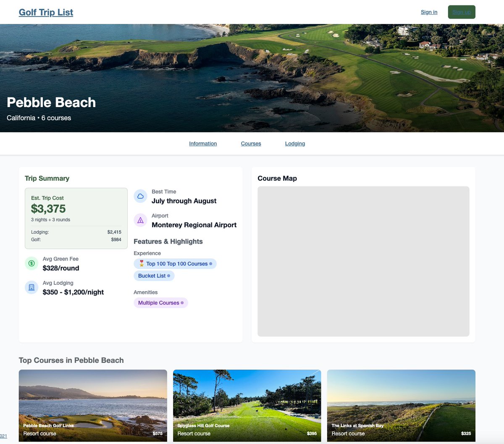Image resolution: width=504 pixels, height=444 pixels.
Task: Select the Bucket List tag
Action: click(154, 276)
